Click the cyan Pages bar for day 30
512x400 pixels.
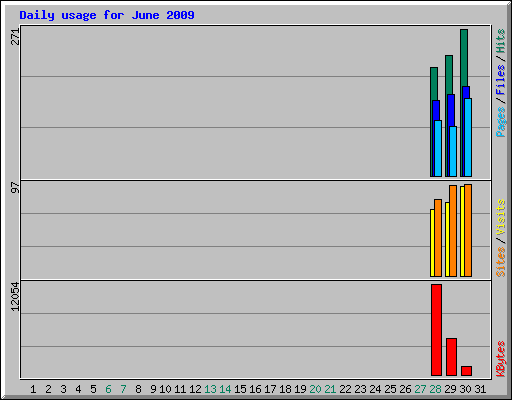[468, 137]
